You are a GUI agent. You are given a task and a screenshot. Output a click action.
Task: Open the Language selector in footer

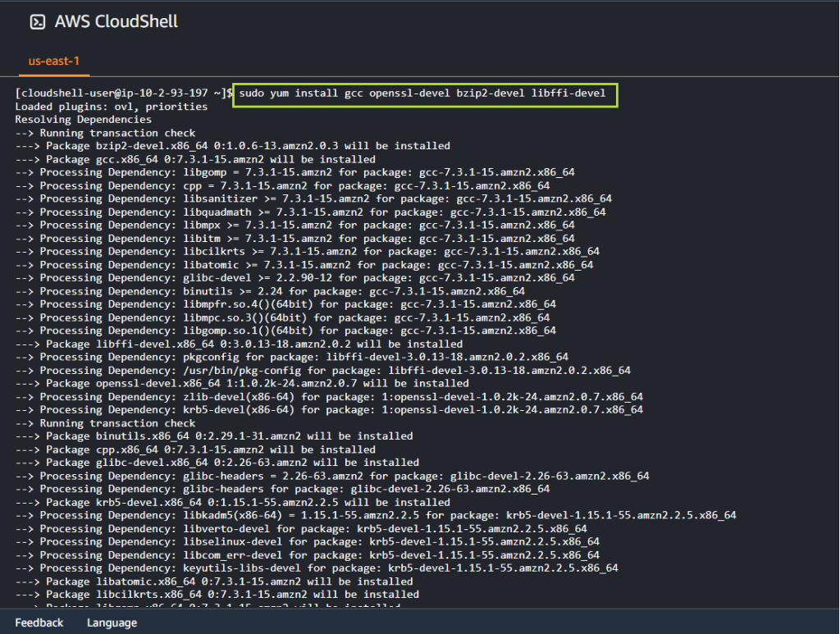pyautogui.click(x=112, y=623)
